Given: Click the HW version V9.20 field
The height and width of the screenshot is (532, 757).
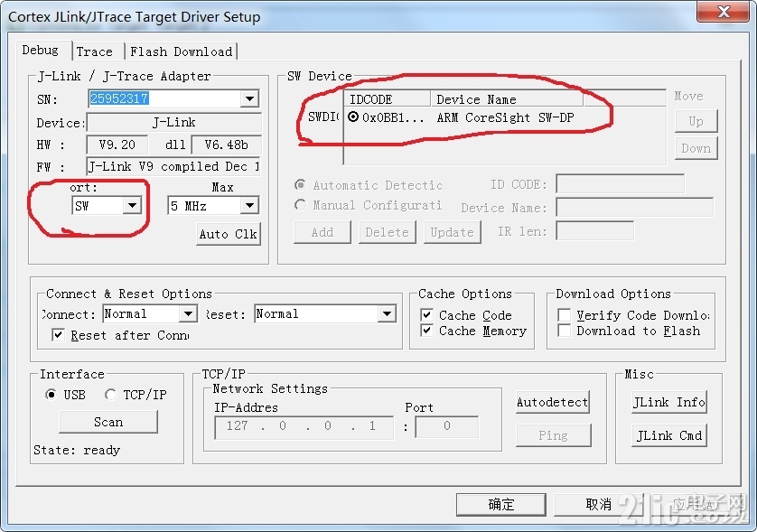Looking at the screenshot, I should [117, 145].
